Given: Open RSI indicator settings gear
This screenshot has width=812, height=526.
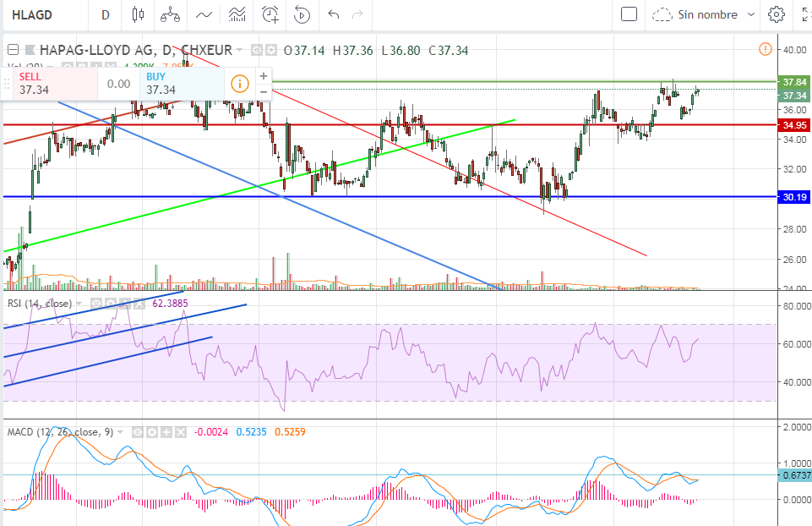Looking at the screenshot, I should click(x=111, y=304).
